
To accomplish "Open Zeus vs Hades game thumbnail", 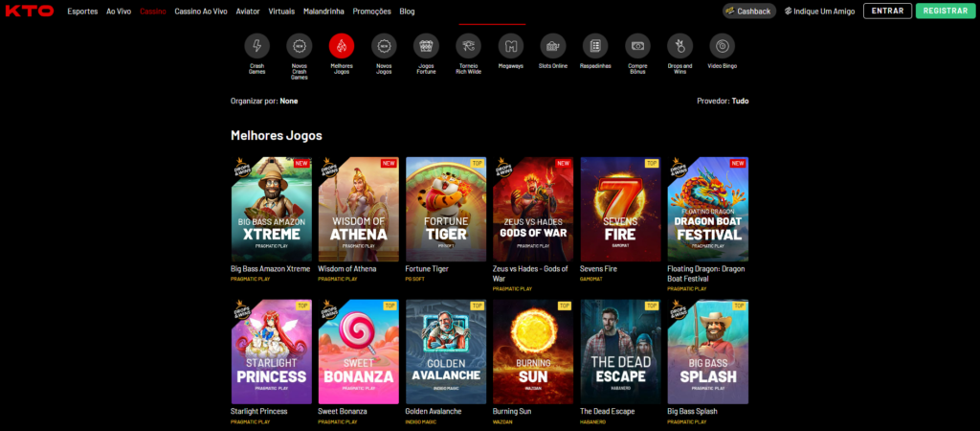I will (533, 209).
